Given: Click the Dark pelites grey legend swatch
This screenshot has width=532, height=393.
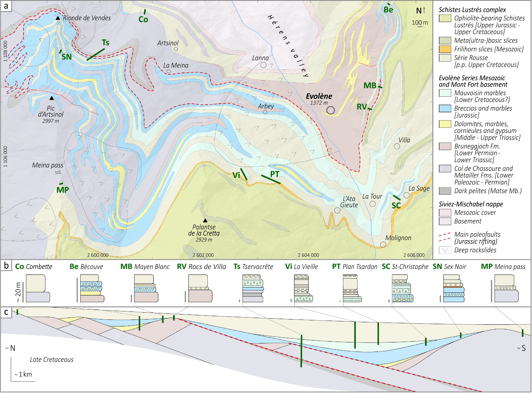Looking at the screenshot, I should tap(445, 191).
